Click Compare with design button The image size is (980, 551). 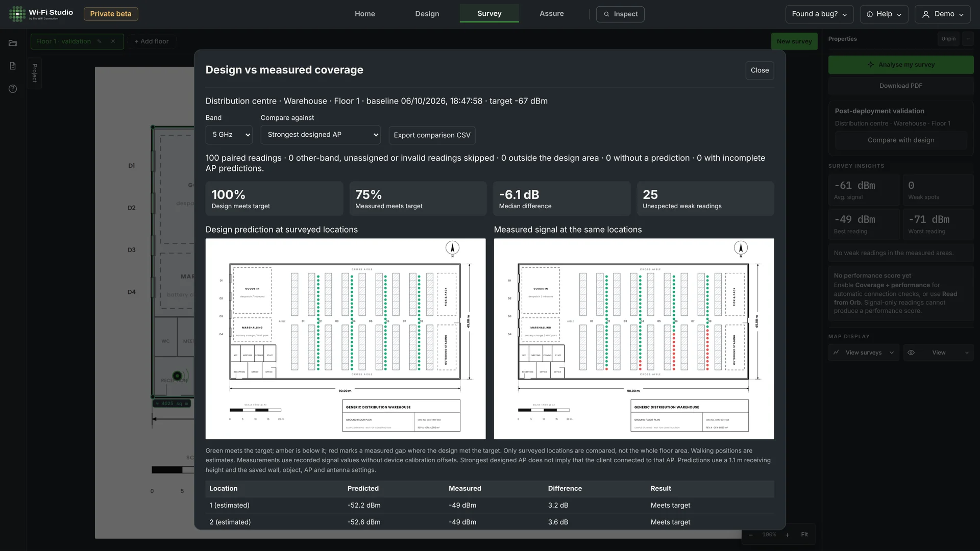point(901,140)
